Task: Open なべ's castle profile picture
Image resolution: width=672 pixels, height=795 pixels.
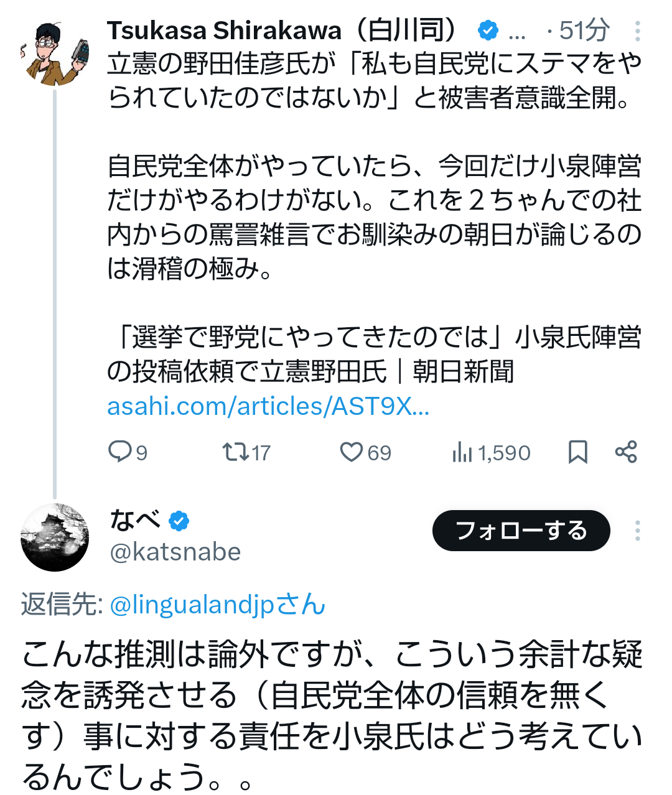Action: (55, 537)
